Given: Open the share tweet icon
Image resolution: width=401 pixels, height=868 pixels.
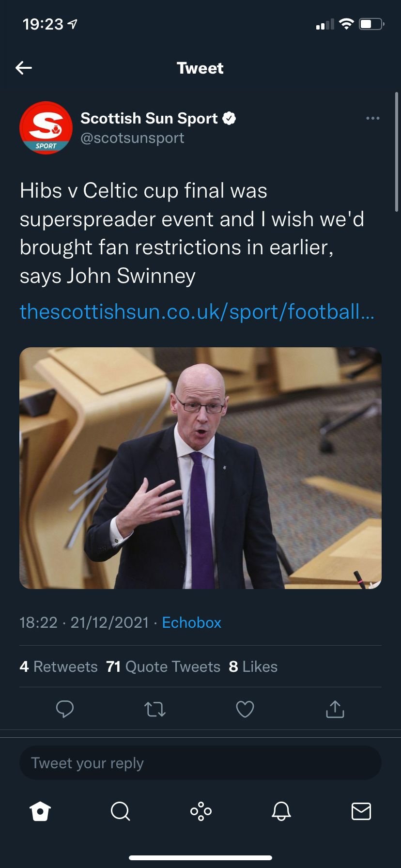Looking at the screenshot, I should pos(335,709).
